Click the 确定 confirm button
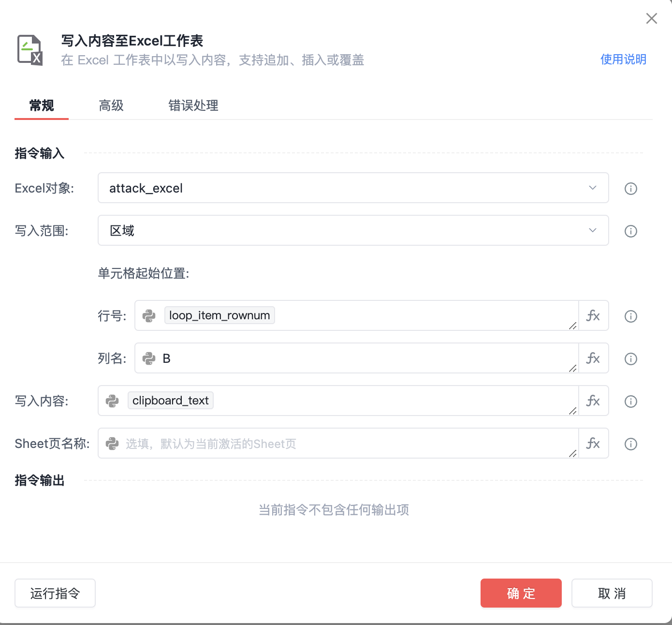672x625 pixels. pos(521,593)
